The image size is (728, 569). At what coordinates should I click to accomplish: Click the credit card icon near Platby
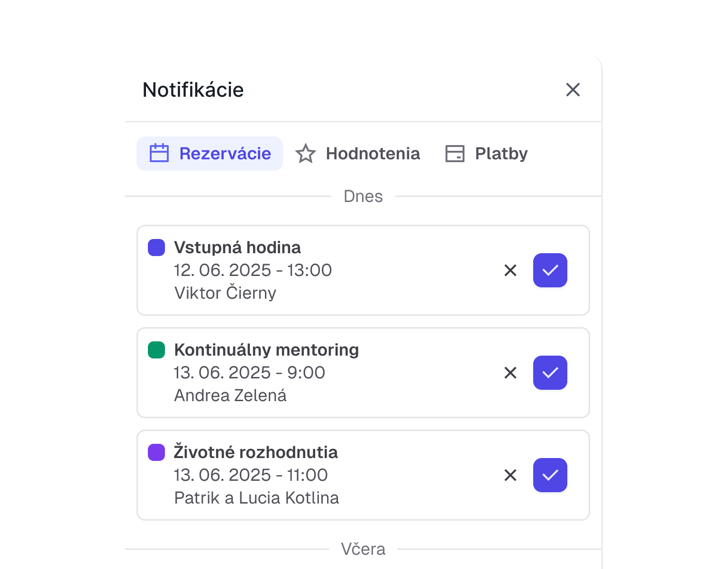454,154
